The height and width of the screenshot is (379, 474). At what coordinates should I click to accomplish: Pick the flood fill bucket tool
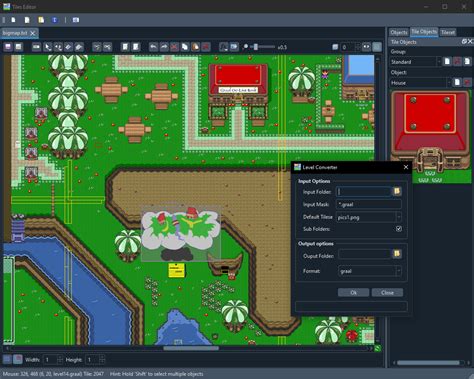point(79,47)
